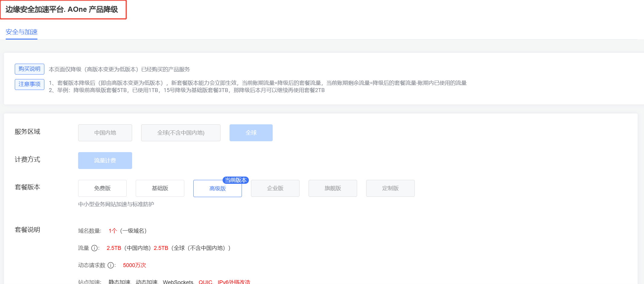The image size is (644, 284).
Task: Click the 1个 domain count value
Action: pyautogui.click(x=113, y=231)
